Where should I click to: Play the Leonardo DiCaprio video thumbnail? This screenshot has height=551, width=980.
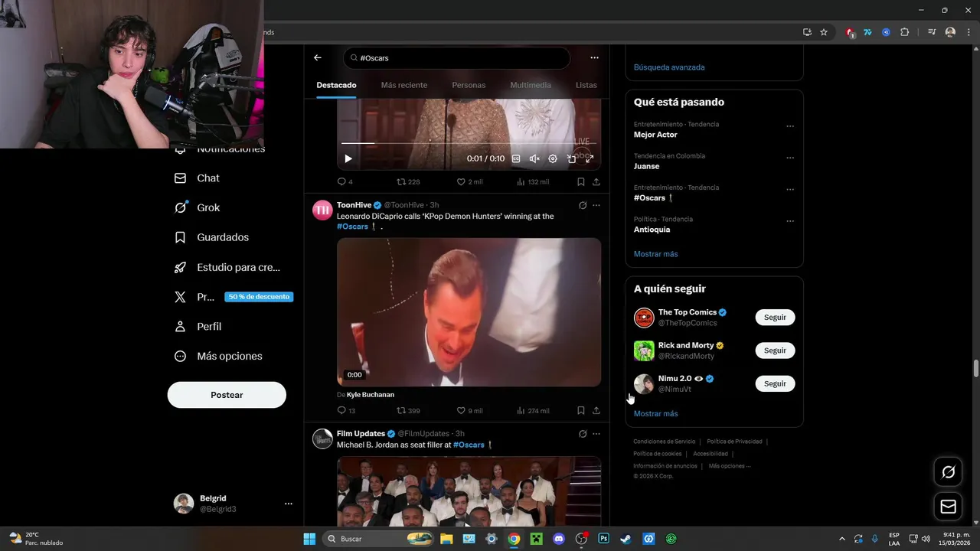[x=469, y=311]
